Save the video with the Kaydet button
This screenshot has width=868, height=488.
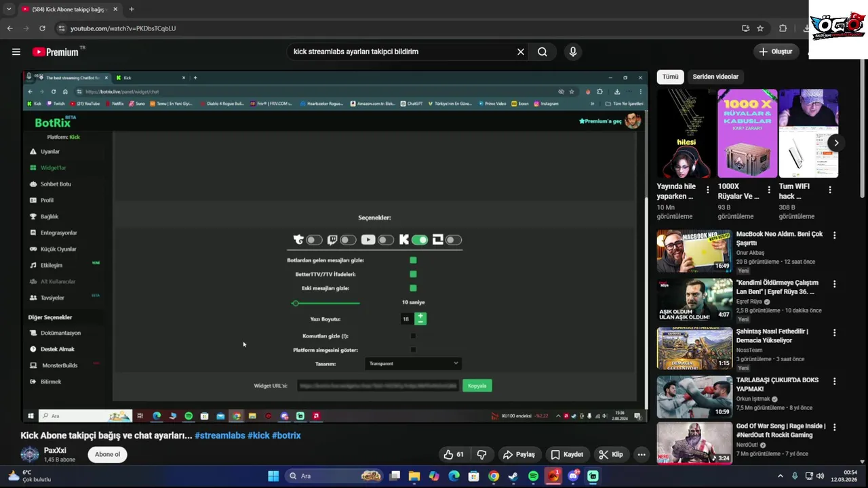(567, 454)
